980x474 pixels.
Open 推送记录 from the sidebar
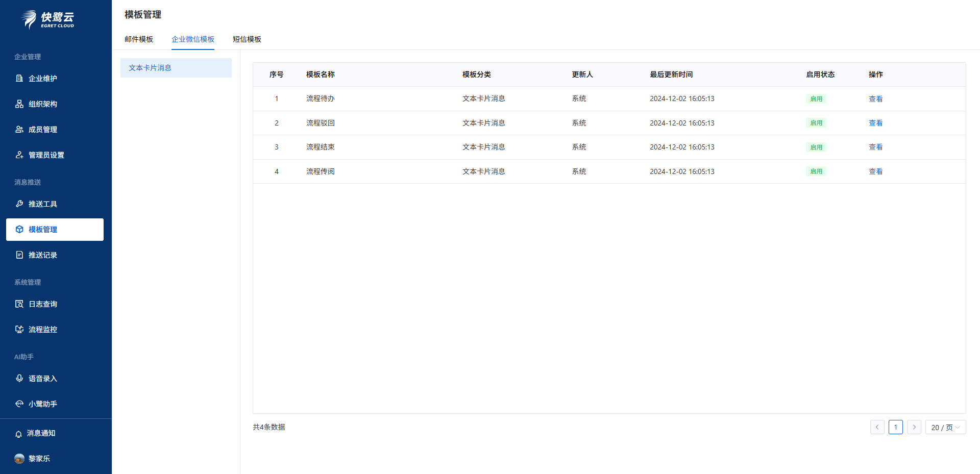coord(43,255)
